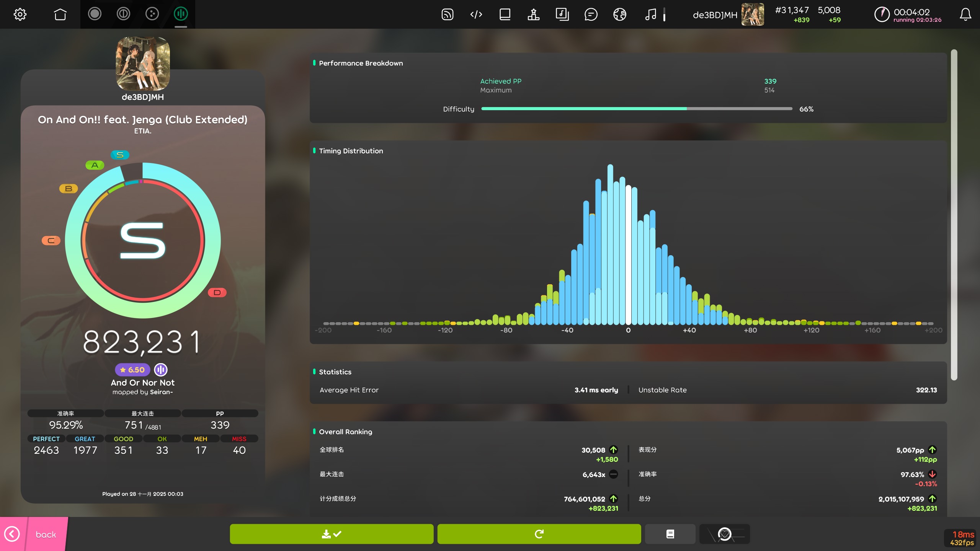Select the mania ruleset tab
This screenshot has height=551, width=980.
(181, 14)
